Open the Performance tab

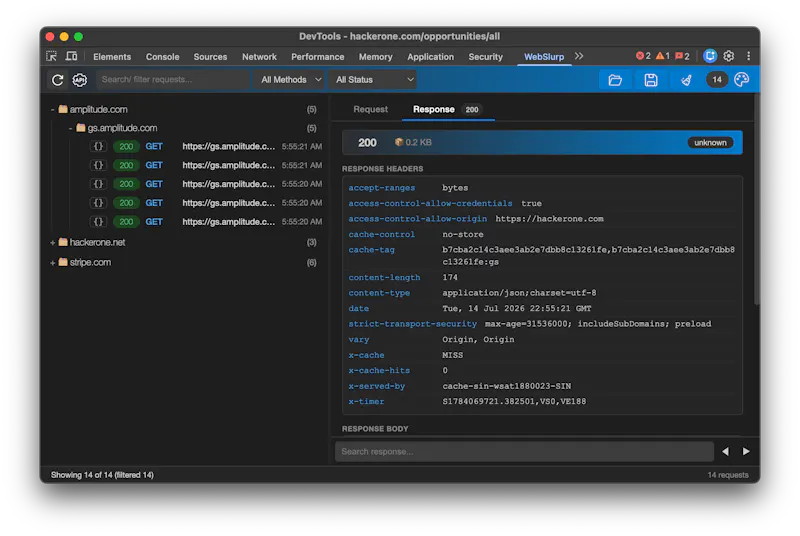pyautogui.click(x=317, y=57)
